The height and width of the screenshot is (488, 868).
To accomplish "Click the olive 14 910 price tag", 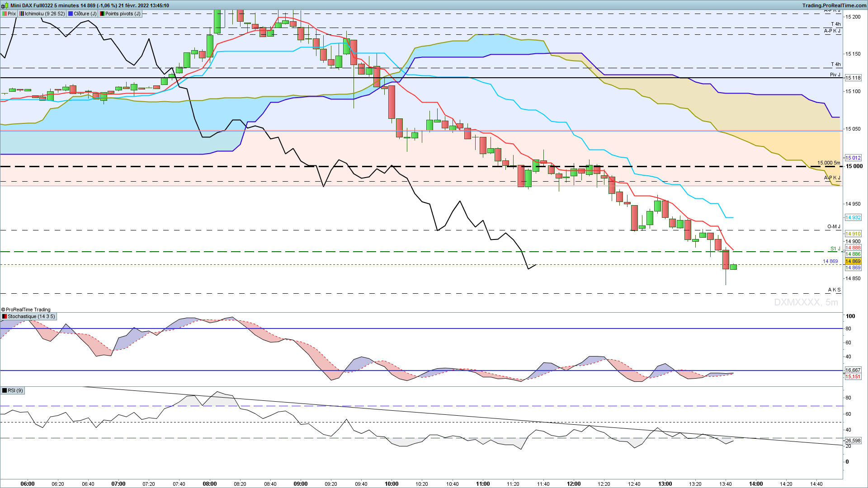I will click(x=853, y=234).
